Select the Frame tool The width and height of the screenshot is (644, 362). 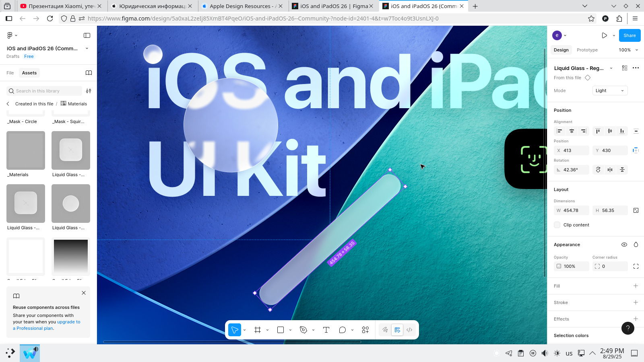click(258, 330)
